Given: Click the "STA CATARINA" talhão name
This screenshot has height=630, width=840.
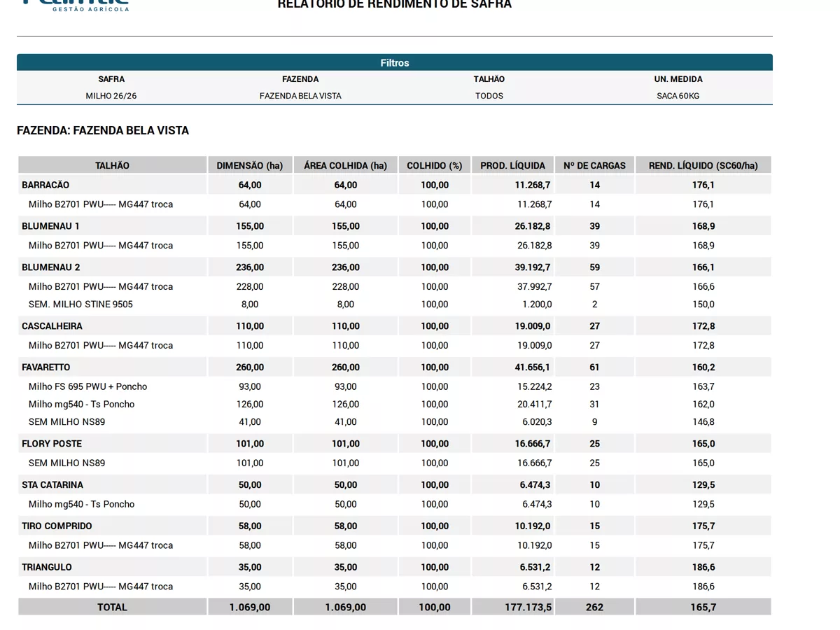Looking at the screenshot, I should [x=52, y=485].
